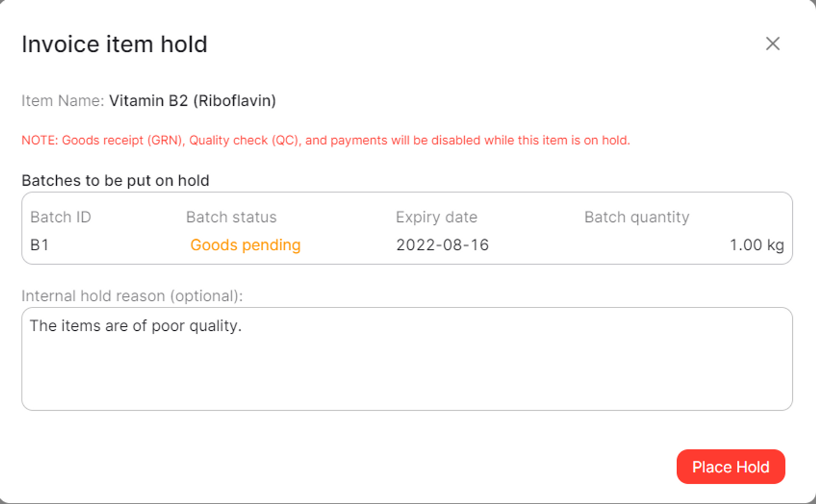816x504 pixels.
Task: Click batch ID B1
Action: coord(39,245)
